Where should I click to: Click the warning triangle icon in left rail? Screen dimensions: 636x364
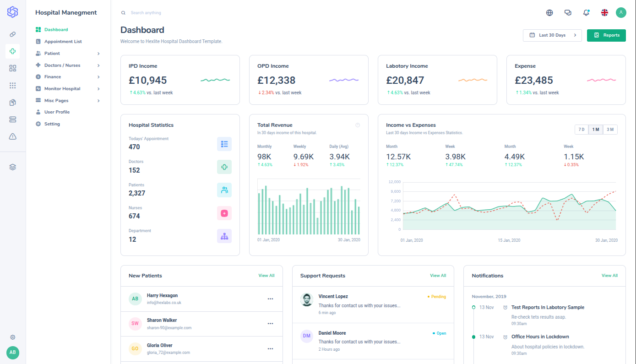tap(13, 136)
